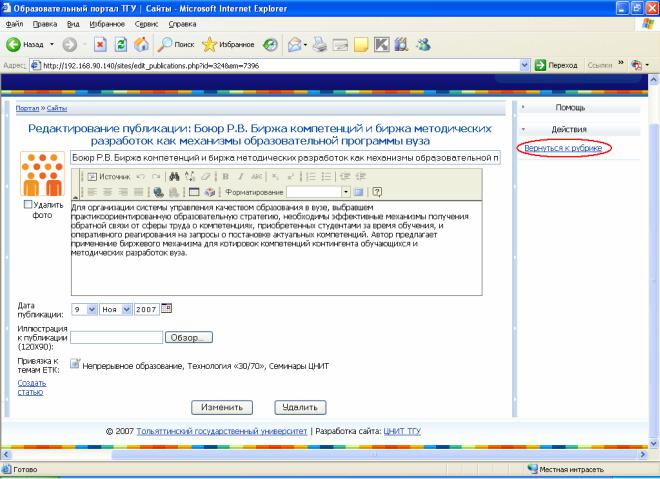Screen dimensions: 660x479
Task: Open editor help question-mark icon
Action: (x=377, y=192)
